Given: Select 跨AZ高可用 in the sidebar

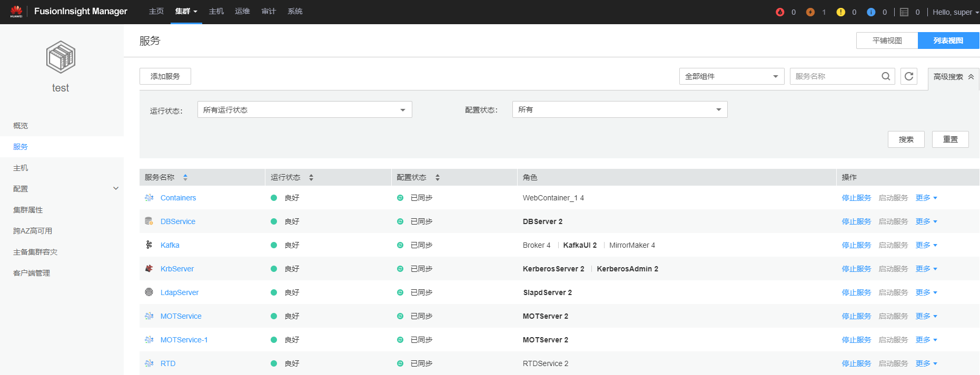Looking at the screenshot, I should 33,231.
